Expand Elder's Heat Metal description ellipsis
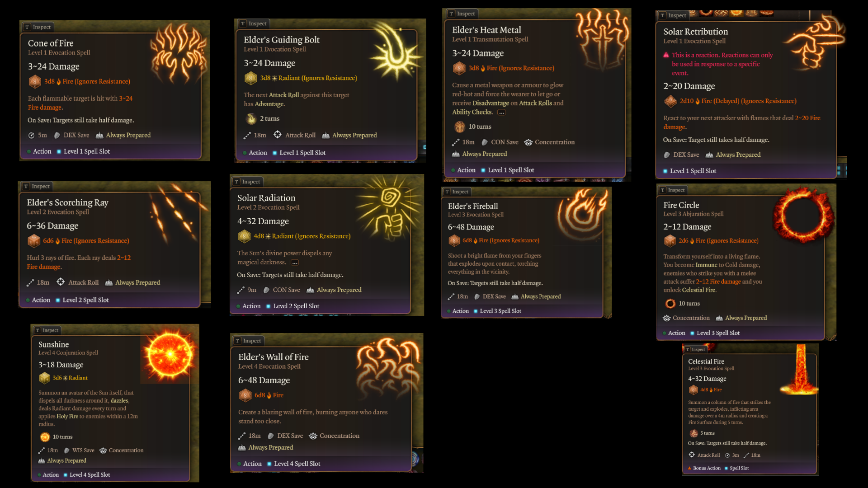The width and height of the screenshot is (868, 488). [501, 113]
